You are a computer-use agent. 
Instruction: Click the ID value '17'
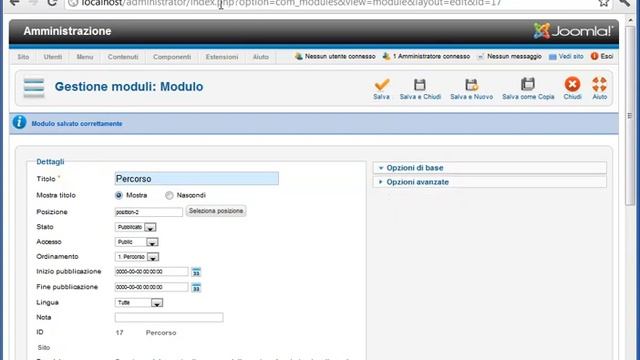click(119, 333)
